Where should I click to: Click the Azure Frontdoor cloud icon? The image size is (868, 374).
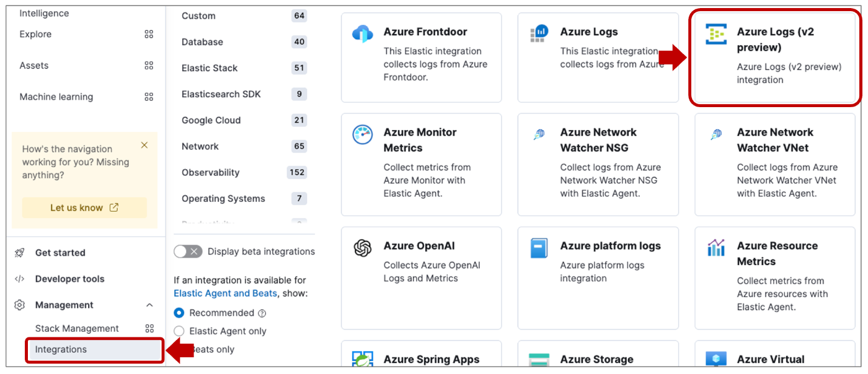point(363,33)
